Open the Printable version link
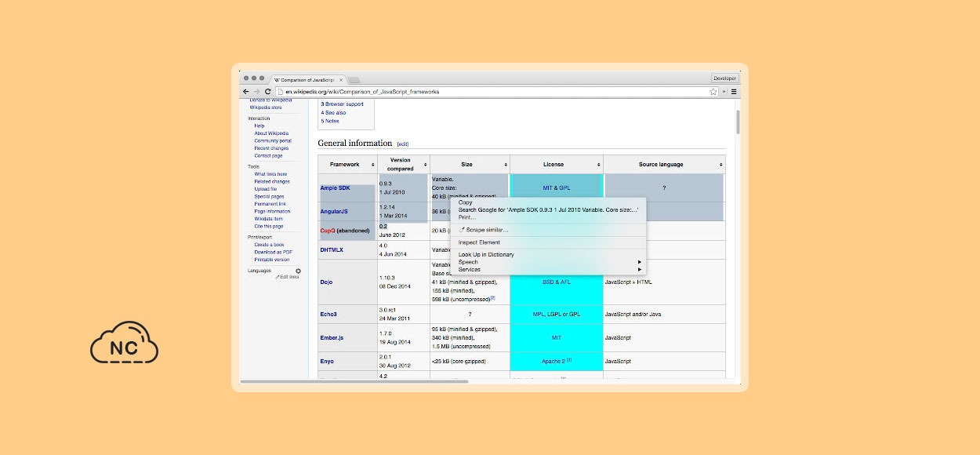This screenshot has width=980, height=455. 271,260
